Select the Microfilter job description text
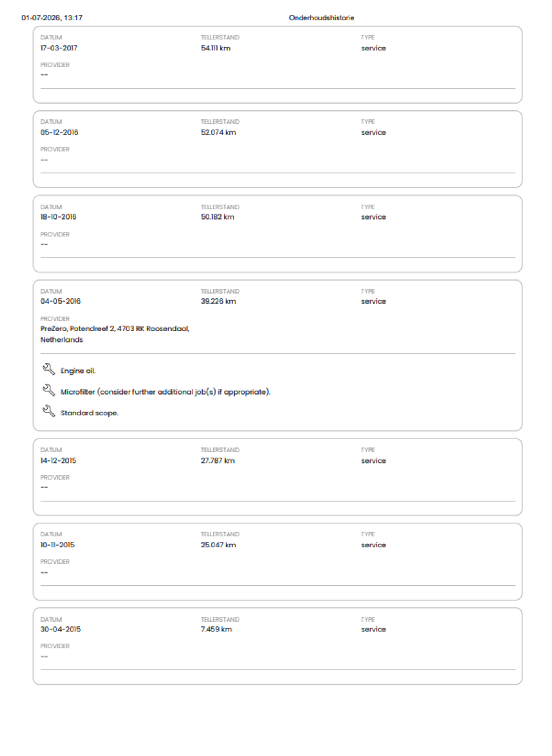This screenshot has height=756, width=552. click(165, 392)
